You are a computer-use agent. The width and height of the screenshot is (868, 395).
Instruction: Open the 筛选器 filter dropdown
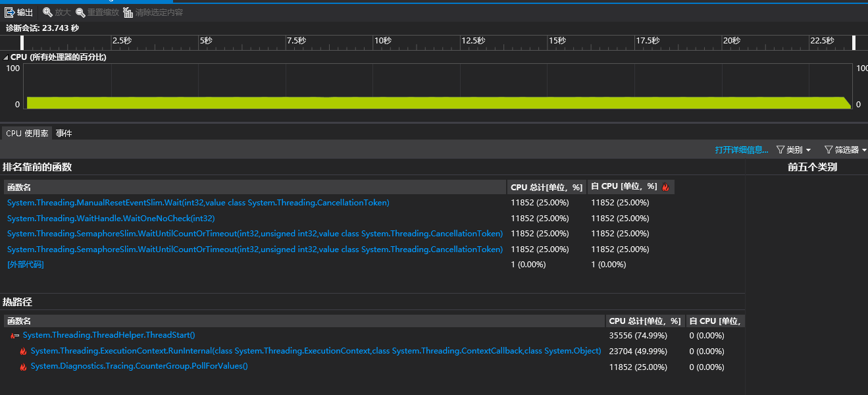pyautogui.click(x=845, y=150)
